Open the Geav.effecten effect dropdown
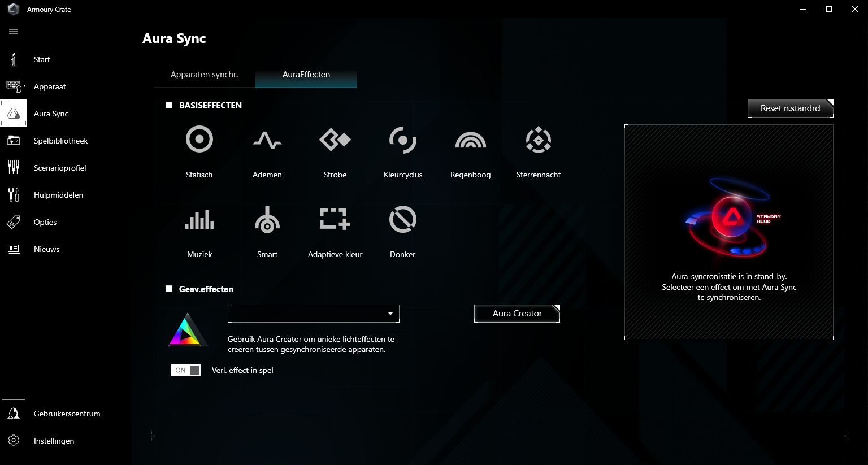868x465 pixels. 314,314
